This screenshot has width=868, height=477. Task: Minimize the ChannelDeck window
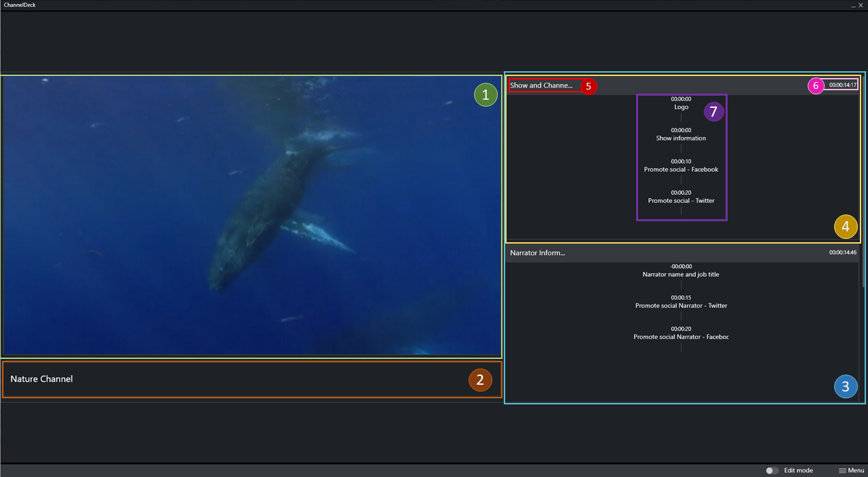[x=852, y=5]
